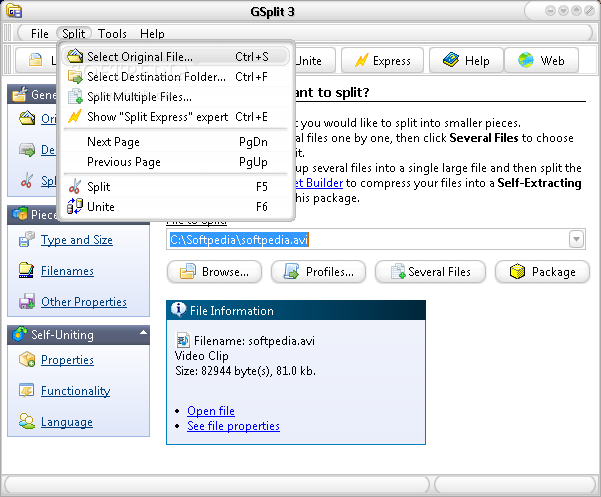The height and width of the screenshot is (497, 601).
Task: Click the Other Properties icon
Action: click(x=27, y=301)
